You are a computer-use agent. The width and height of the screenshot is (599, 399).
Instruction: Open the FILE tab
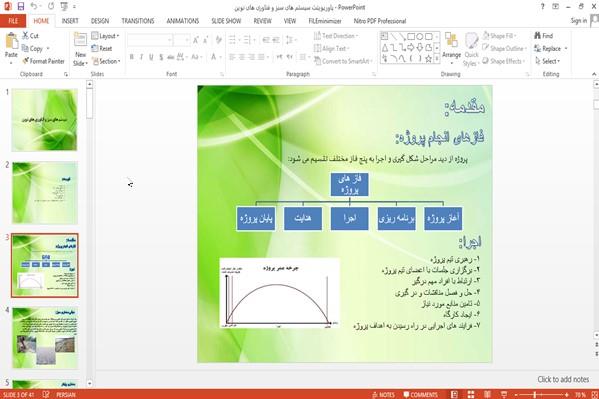13,21
